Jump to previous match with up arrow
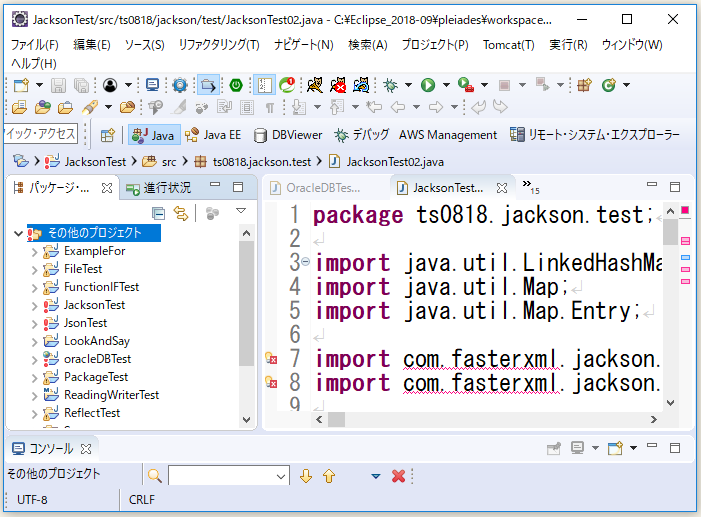The image size is (701, 517). coord(329,476)
